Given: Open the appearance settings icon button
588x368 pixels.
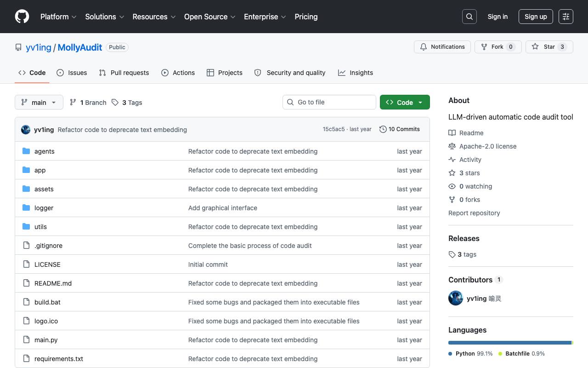Looking at the screenshot, I should 566,17.
